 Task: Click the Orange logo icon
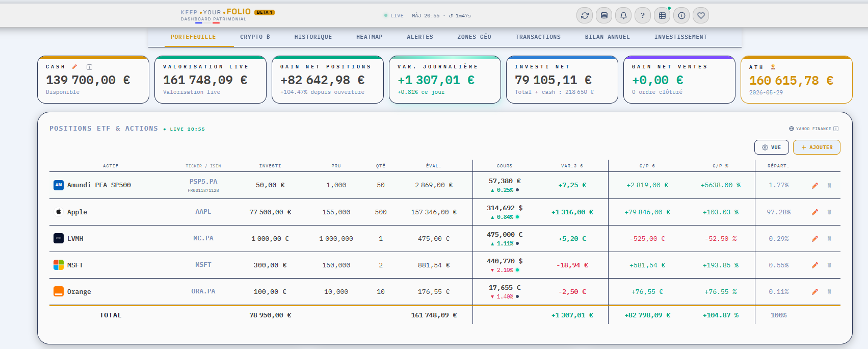point(59,291)
